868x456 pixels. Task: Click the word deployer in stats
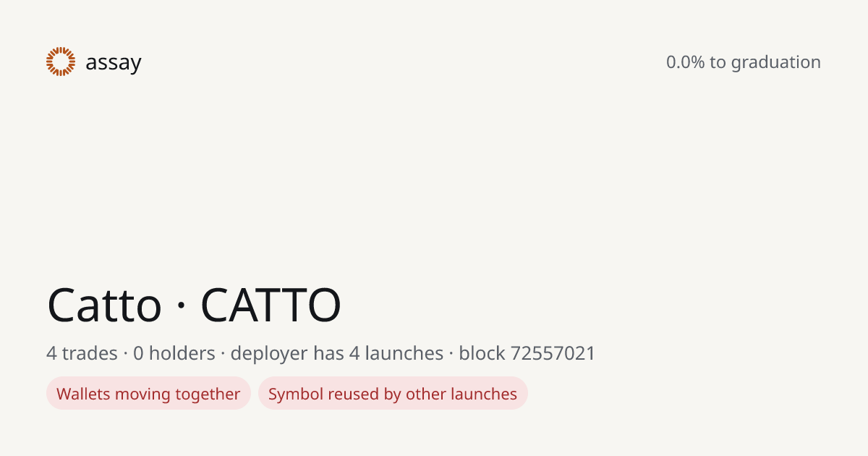[x=269, y=354]
